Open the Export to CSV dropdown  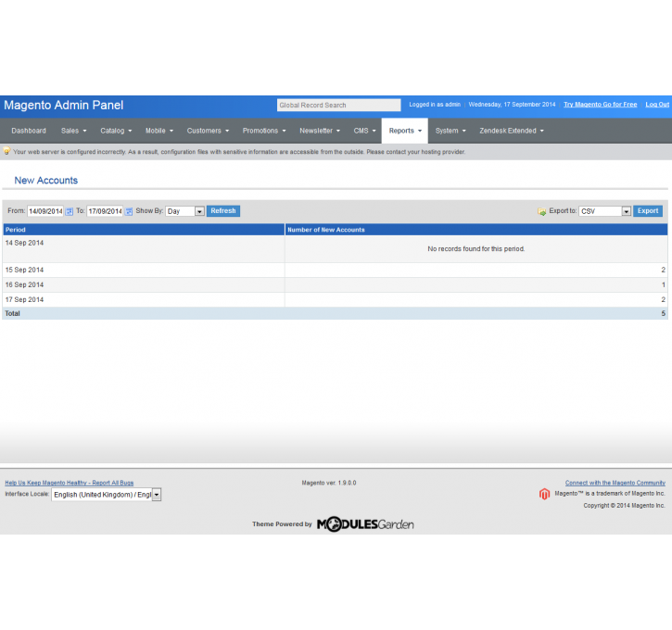[x=604, y=211]
